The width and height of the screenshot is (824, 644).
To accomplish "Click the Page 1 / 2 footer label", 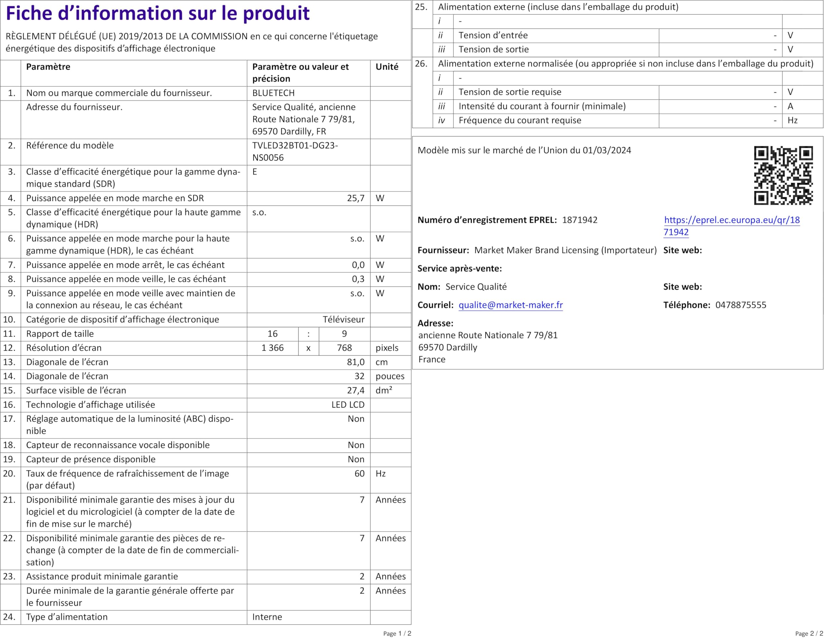I will [397, 633].
